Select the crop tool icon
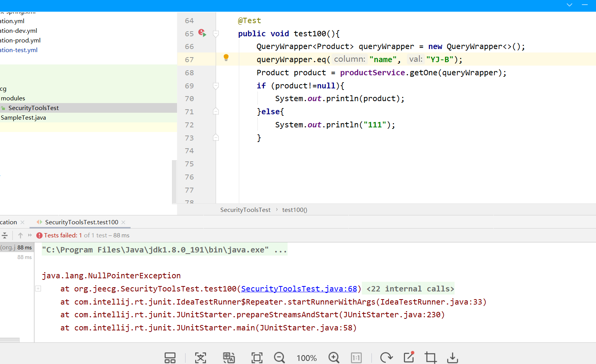Viewport: 596px width, 364px height. [431, 358]
